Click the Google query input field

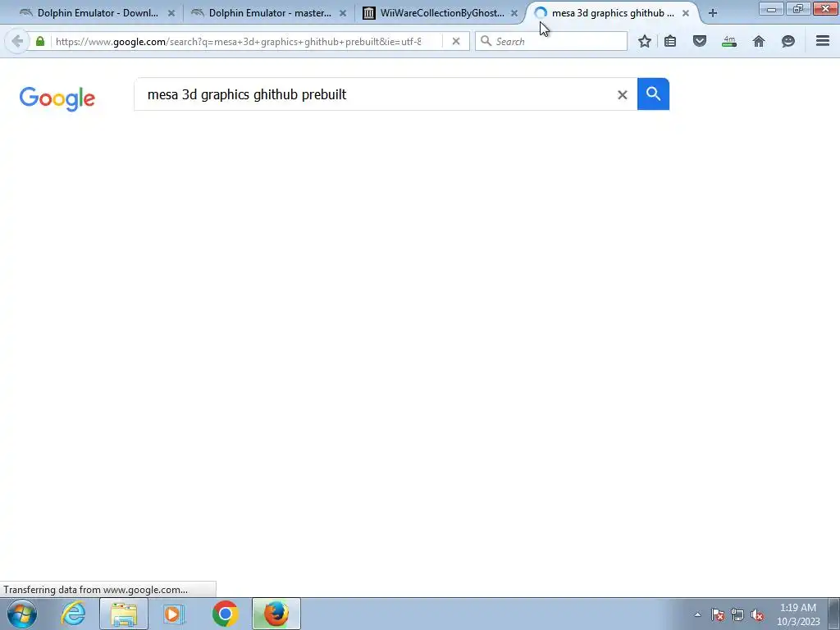(x=375, y=94)
